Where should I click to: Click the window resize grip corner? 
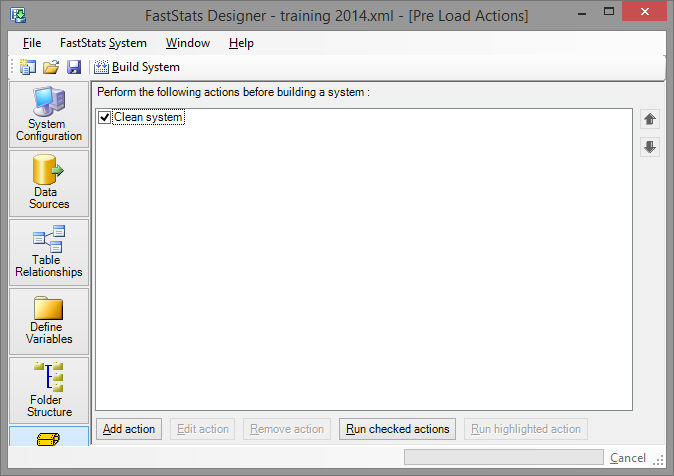pyautogui.click(x=658, y=460)
